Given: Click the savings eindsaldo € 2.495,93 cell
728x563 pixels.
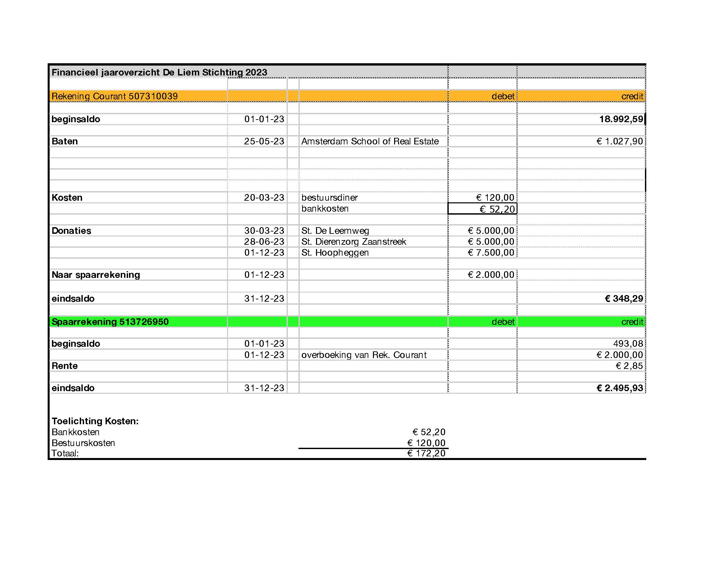Looking at the screenshot, I should tap(619, 388).
